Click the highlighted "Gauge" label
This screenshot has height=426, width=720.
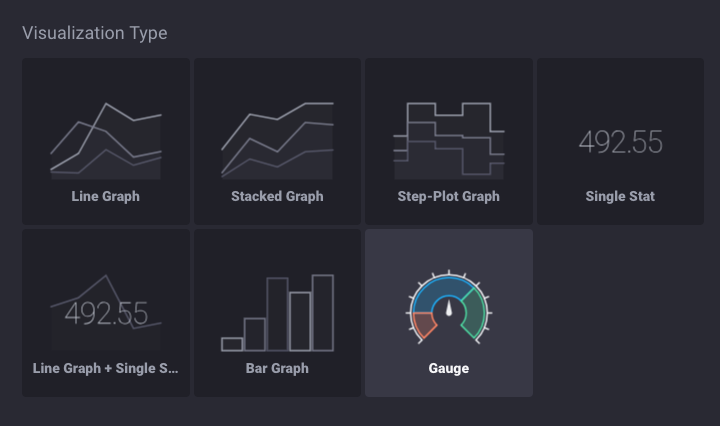tap(449, 368)
